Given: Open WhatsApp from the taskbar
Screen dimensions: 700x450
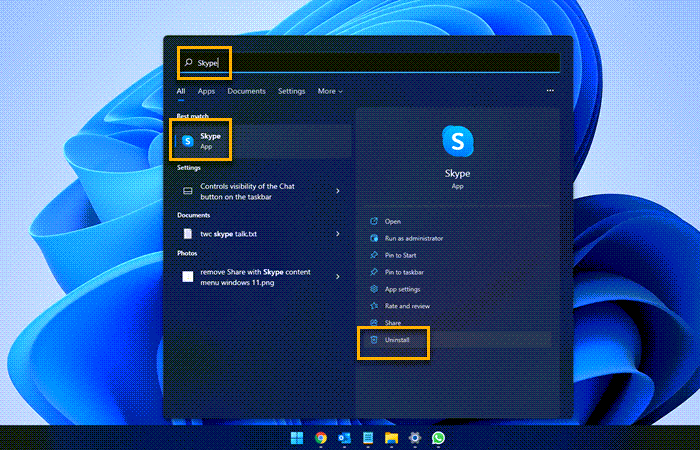Looking at the screenshot, I should click(438, 438).
